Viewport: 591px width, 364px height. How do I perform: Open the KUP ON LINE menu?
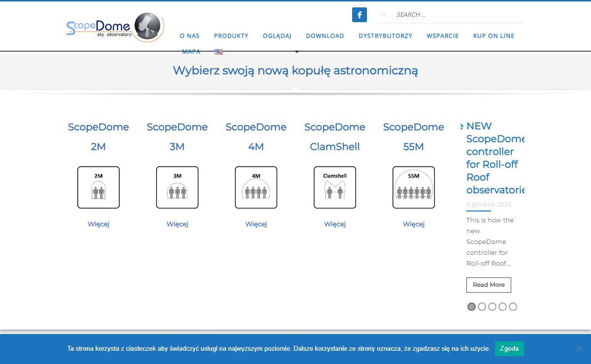point(494,36)
